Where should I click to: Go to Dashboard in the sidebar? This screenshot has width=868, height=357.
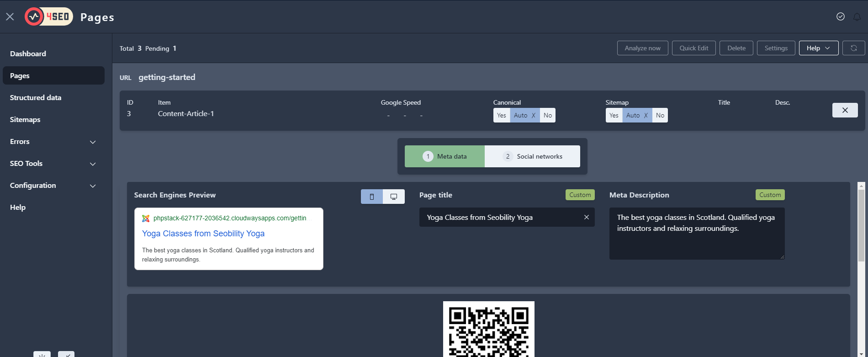coord(53,54)
